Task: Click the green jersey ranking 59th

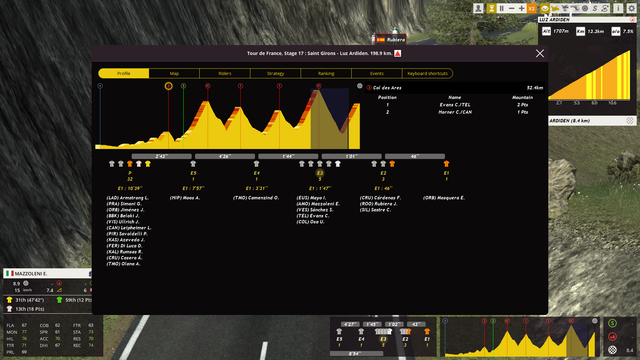Action: 74,300
